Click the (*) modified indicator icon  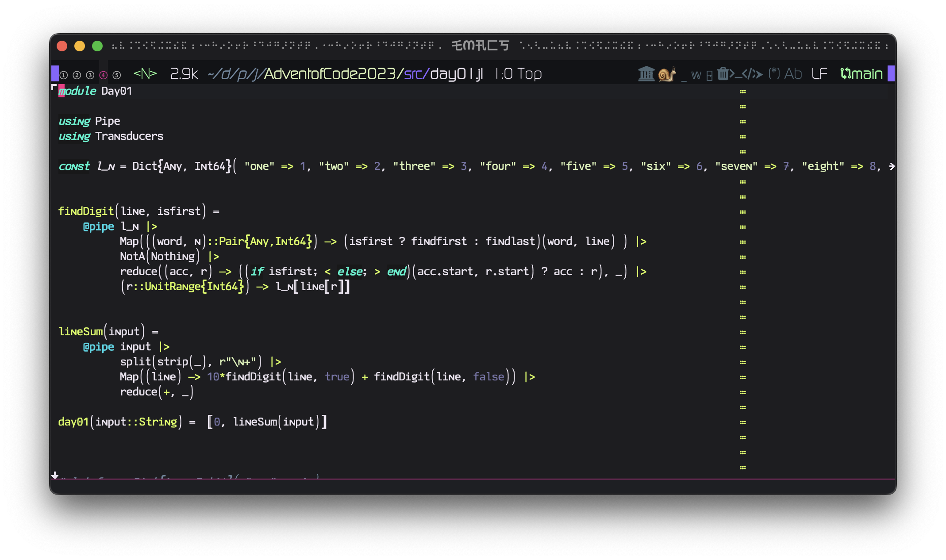click(774, 73)
